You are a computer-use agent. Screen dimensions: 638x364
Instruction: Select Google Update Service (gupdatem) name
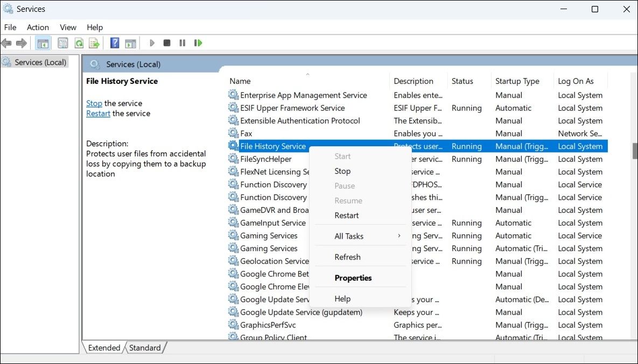tap(301, 312)
